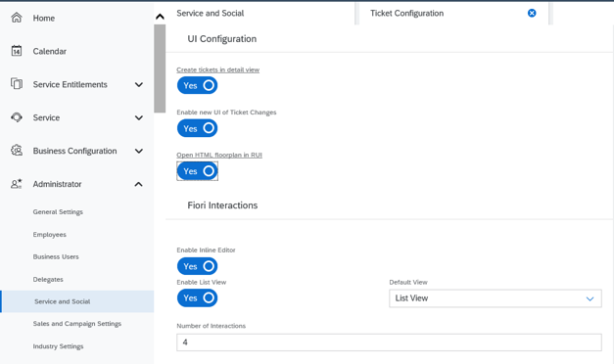The width and height of the screenshot is (614, 364).
Task: Collapse the Administrator section chevron
Action: pyautogui.click(x=139, y=184)
